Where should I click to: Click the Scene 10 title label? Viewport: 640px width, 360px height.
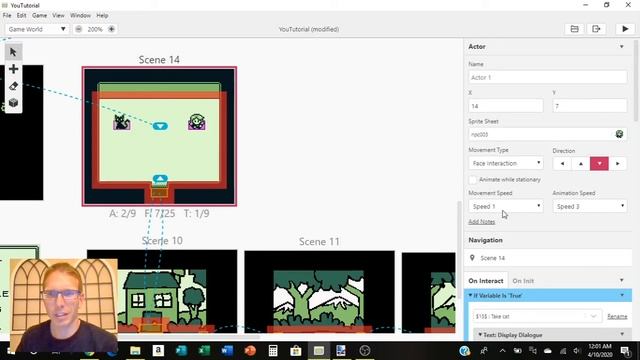(x=162, y=241)
